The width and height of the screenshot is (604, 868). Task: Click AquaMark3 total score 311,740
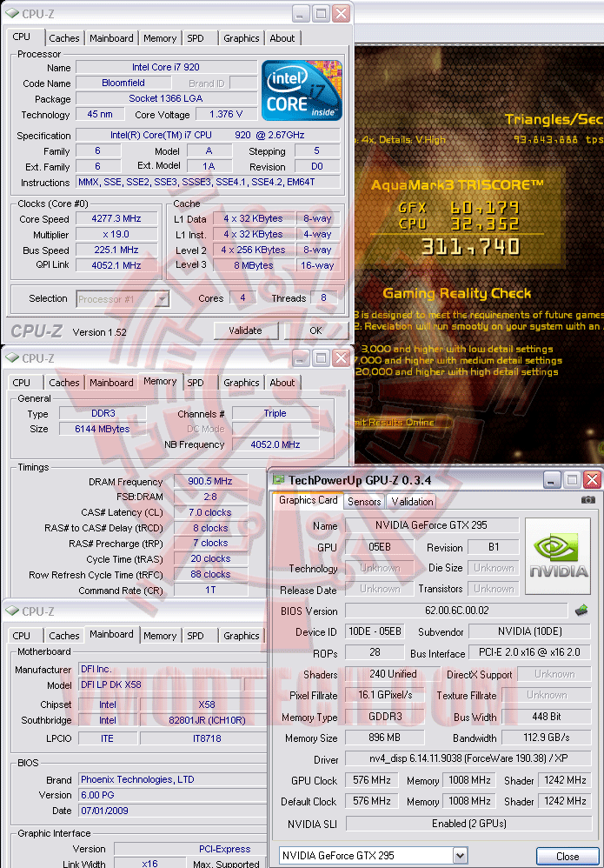coord(471,247)
